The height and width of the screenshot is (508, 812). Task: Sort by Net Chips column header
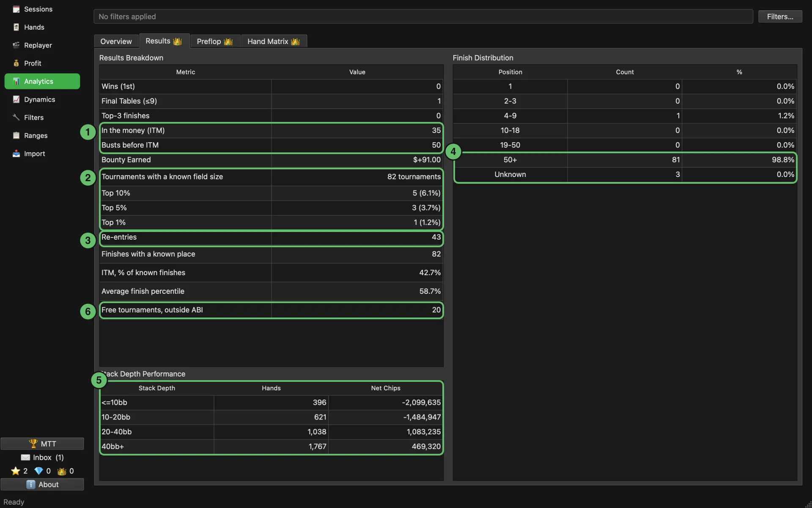tap(386, 388)
